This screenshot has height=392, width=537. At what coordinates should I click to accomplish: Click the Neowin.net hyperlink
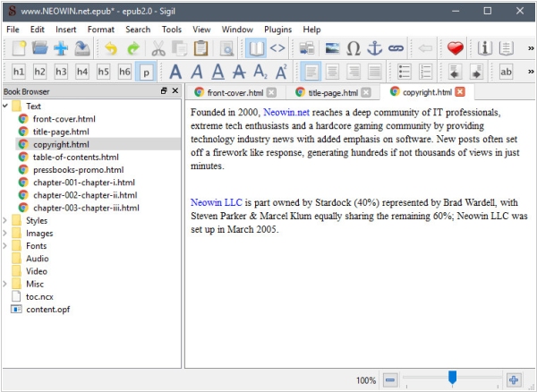(x=286, y=113)
